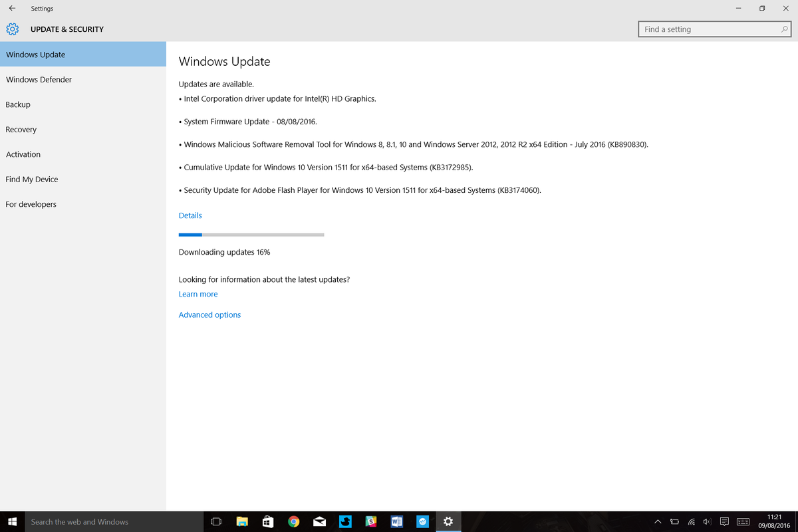Open the volume control in the system tray
798x532 pixels.
pos(706,521)
